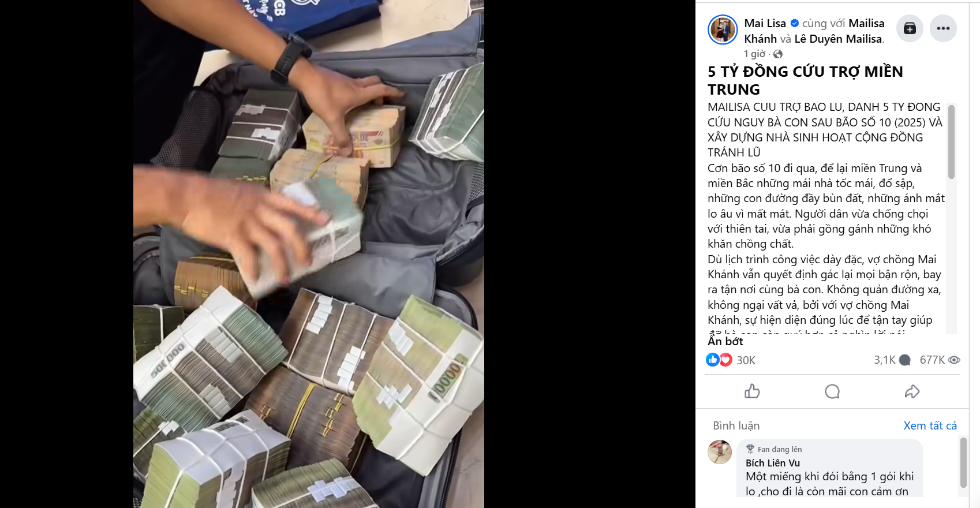Open Mai Lisa profile picture
Image resolution: width=980 pixels, height=508 pixels.
pyautogui.click(x=723, y=29)
